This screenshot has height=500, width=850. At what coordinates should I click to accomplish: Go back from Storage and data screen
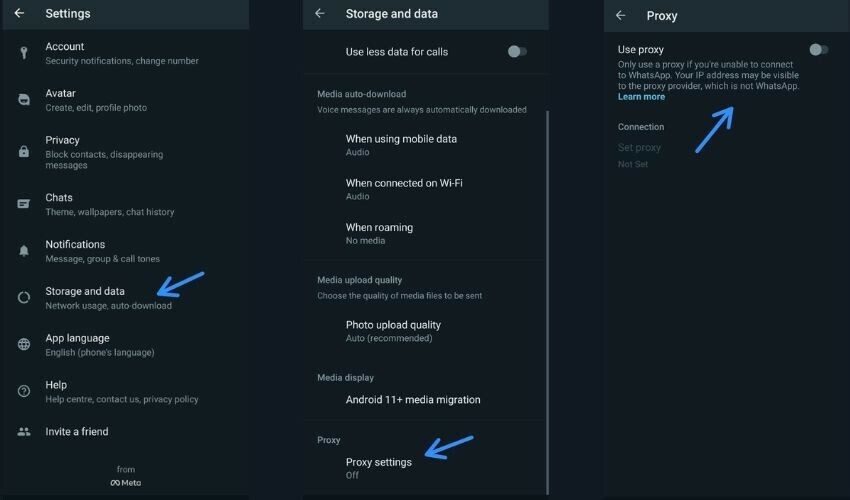coord(320,14)
